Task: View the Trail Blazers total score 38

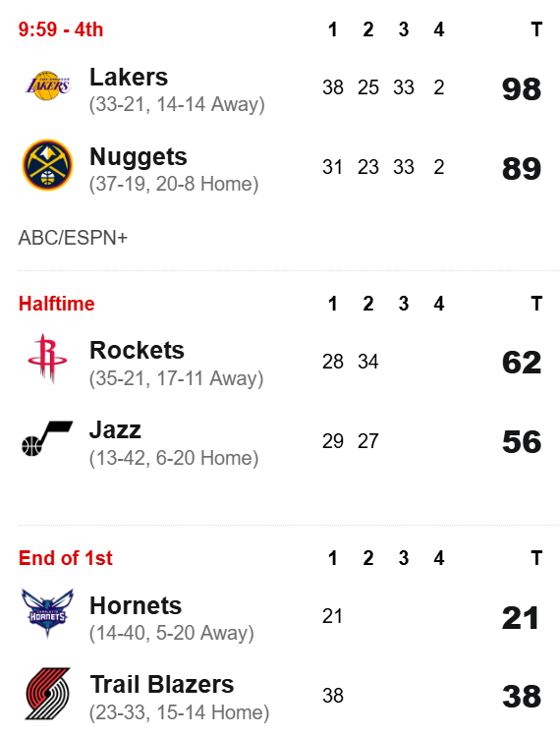Action: [x=522, y=697]
